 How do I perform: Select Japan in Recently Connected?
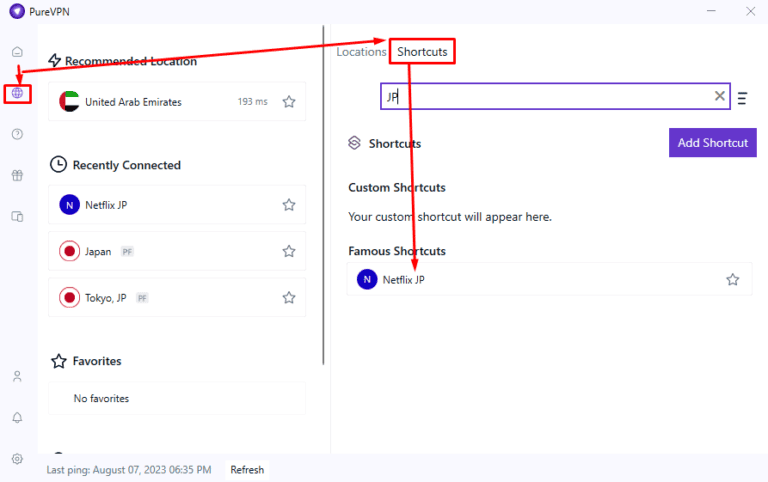pyautogui.click(x=177, y=251)
